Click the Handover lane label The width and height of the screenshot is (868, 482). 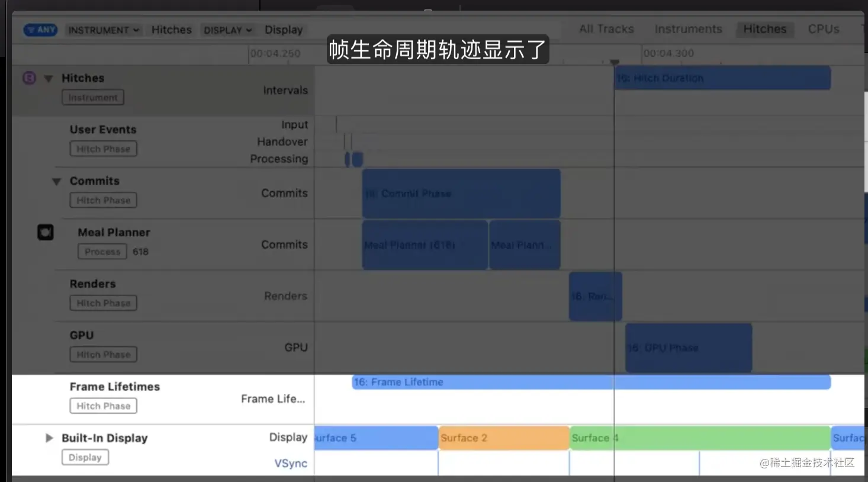(282, 142)
